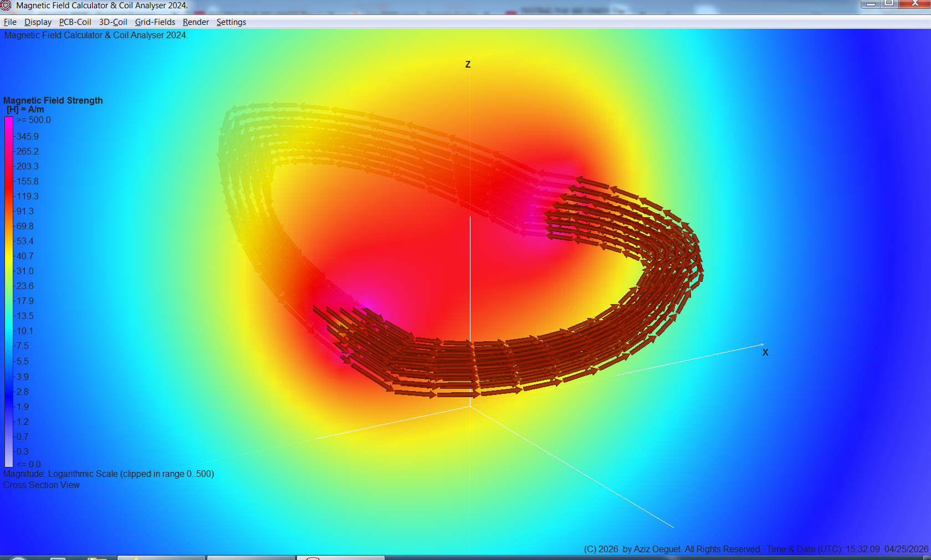
Task: Click the 'Cross Section View' text
Action: coord(42,485)
